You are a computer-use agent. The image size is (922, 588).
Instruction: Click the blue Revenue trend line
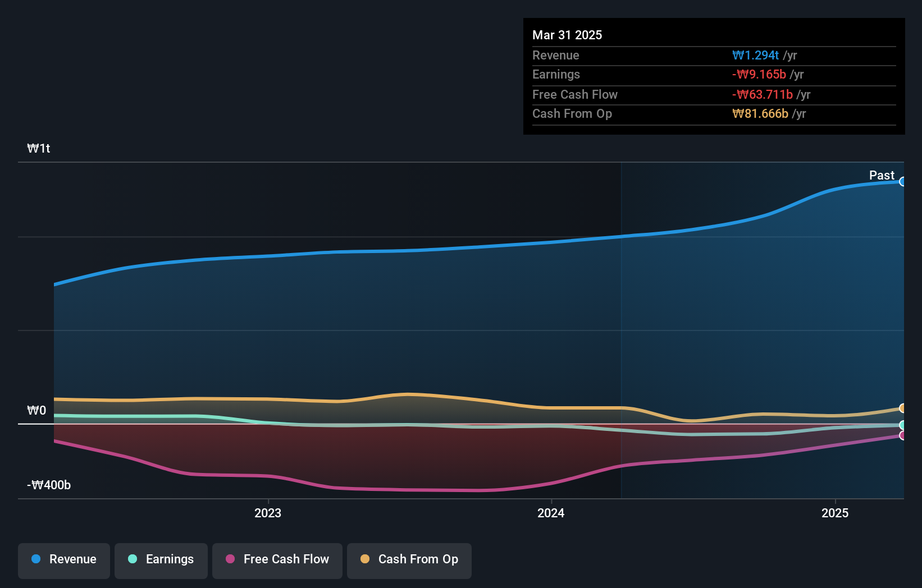coord(505,244)
